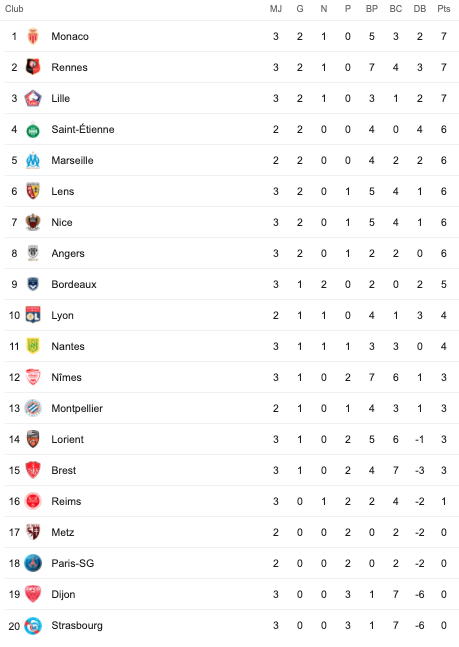
Task: Click the Monaco club crest
Action: pos(33,36)
